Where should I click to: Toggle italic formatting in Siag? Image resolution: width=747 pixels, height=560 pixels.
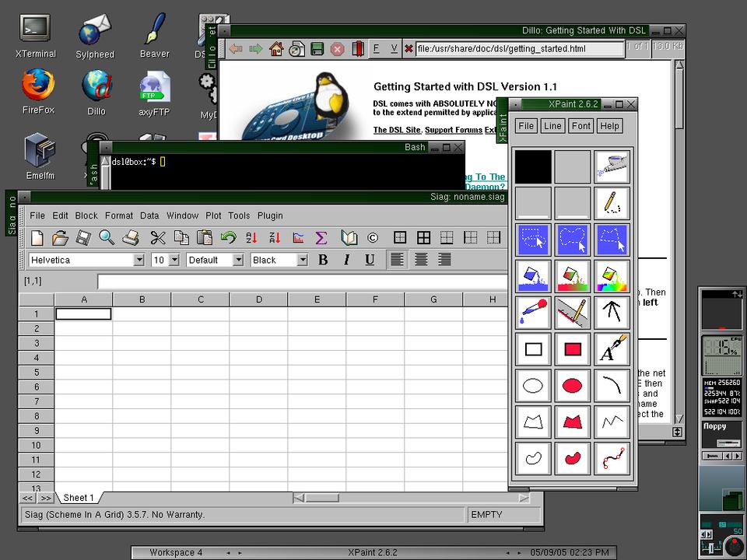(346, 260)
